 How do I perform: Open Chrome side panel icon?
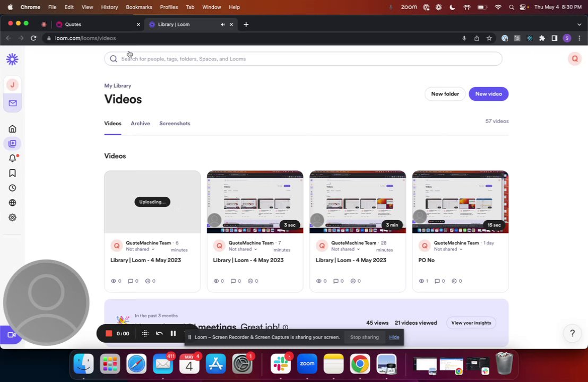pyautogui.click(x=554, y=38)
